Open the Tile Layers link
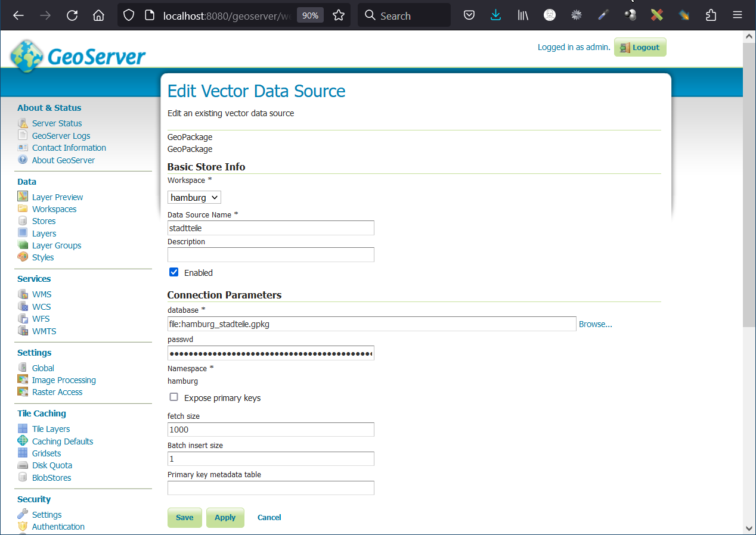Viewport: 756px width, 535px height. click(x=51, y=429)
